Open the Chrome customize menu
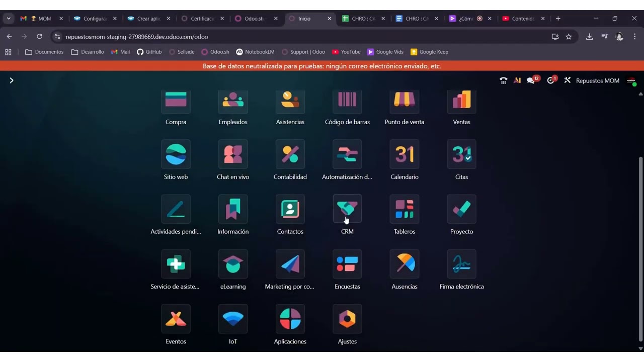This screenshot has width=644, height=362. click(635, 37)
